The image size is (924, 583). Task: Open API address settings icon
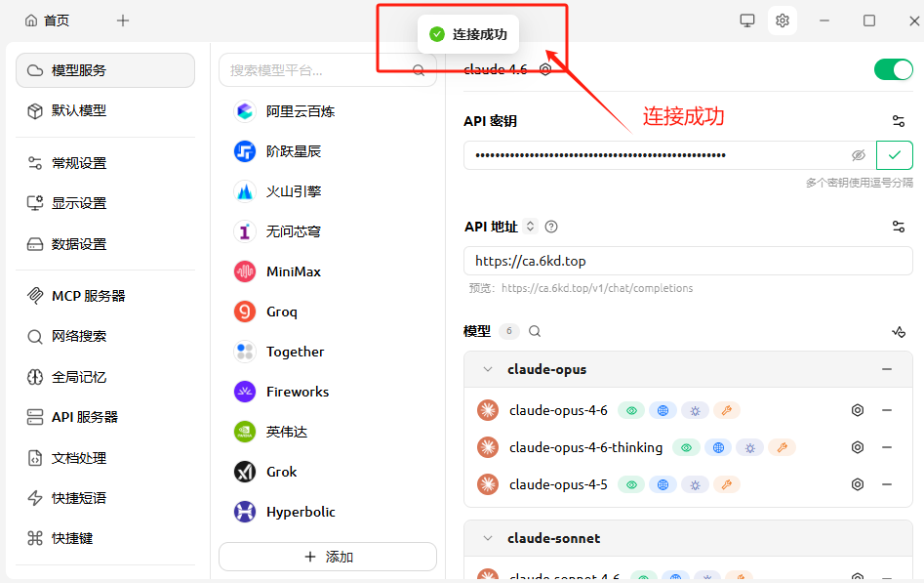tap(898, 227)
